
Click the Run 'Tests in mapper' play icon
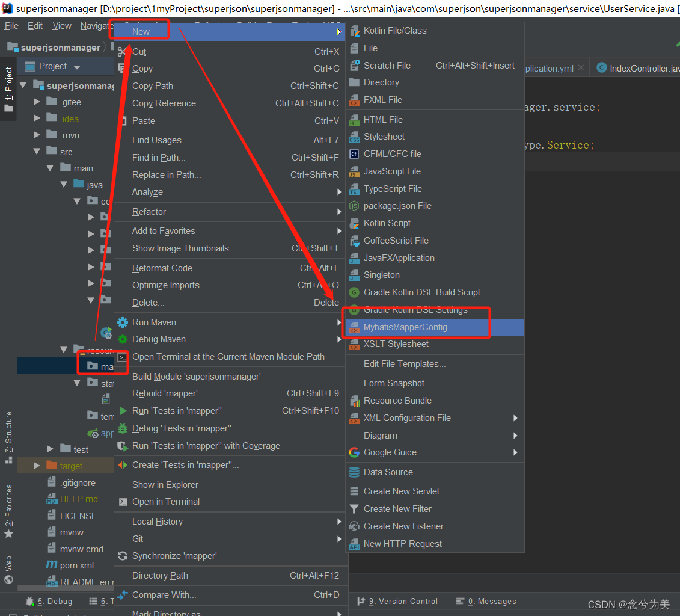coord(123,411)
